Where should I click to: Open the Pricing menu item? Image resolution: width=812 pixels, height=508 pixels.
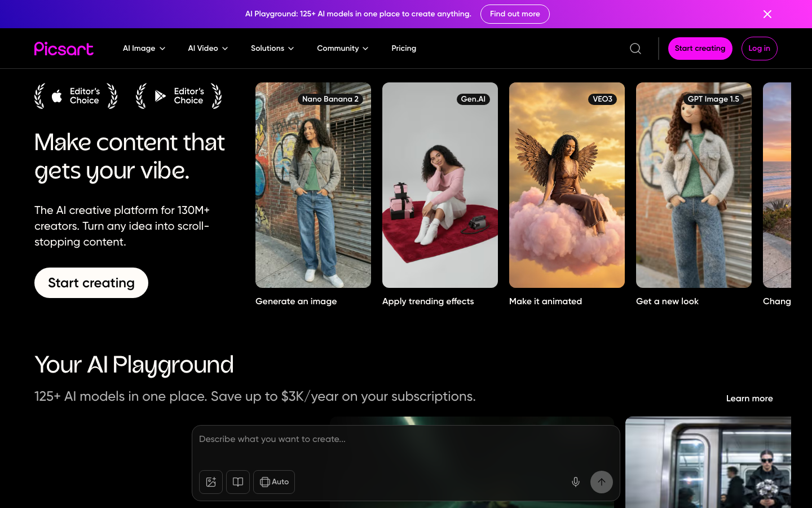(404, 49)
